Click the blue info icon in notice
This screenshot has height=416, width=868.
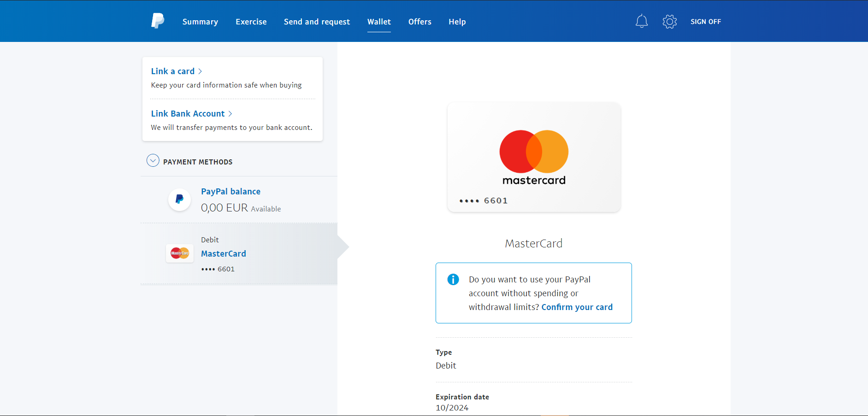(x=453, y=279)
